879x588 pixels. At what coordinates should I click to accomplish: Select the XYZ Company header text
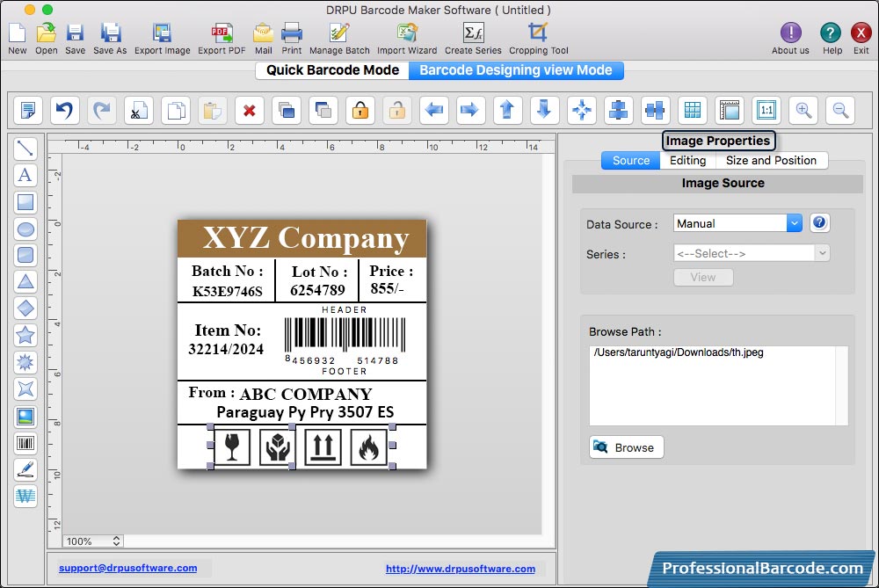[306, 238]
